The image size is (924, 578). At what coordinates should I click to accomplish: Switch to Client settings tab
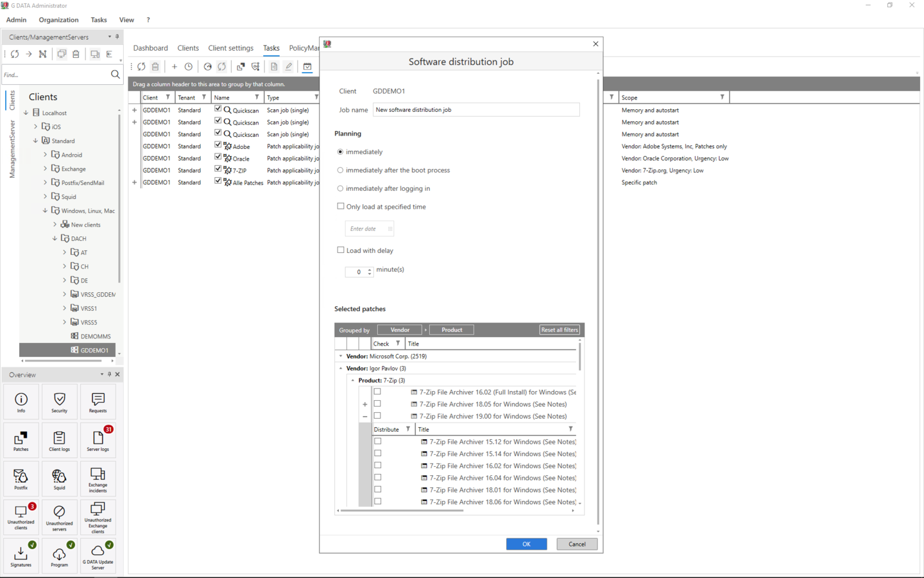[x=230, y=48]
